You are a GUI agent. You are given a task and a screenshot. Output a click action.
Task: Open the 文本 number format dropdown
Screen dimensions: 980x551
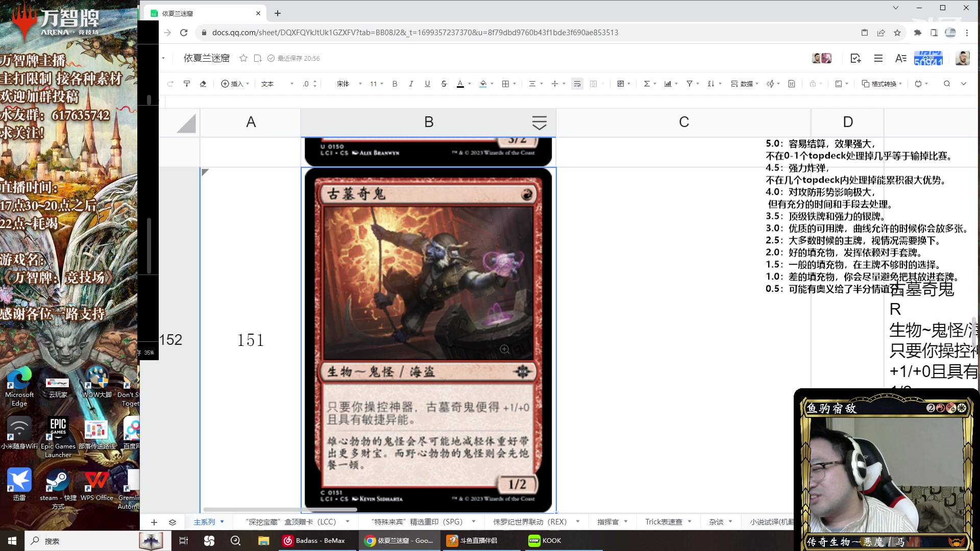click(277, 84)
